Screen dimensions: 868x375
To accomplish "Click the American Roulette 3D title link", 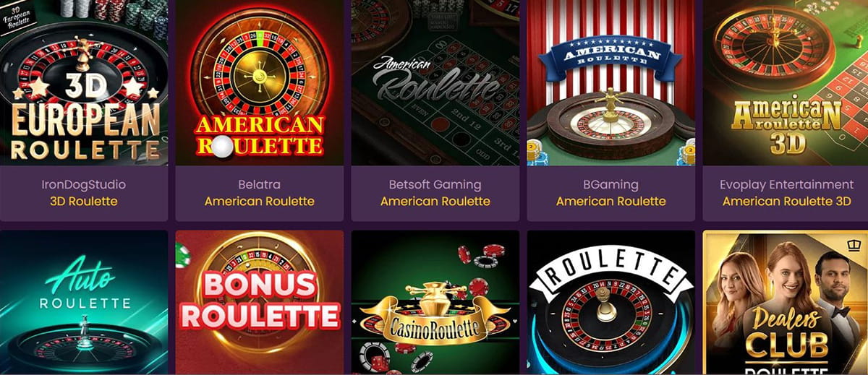I will coord(787,201).
